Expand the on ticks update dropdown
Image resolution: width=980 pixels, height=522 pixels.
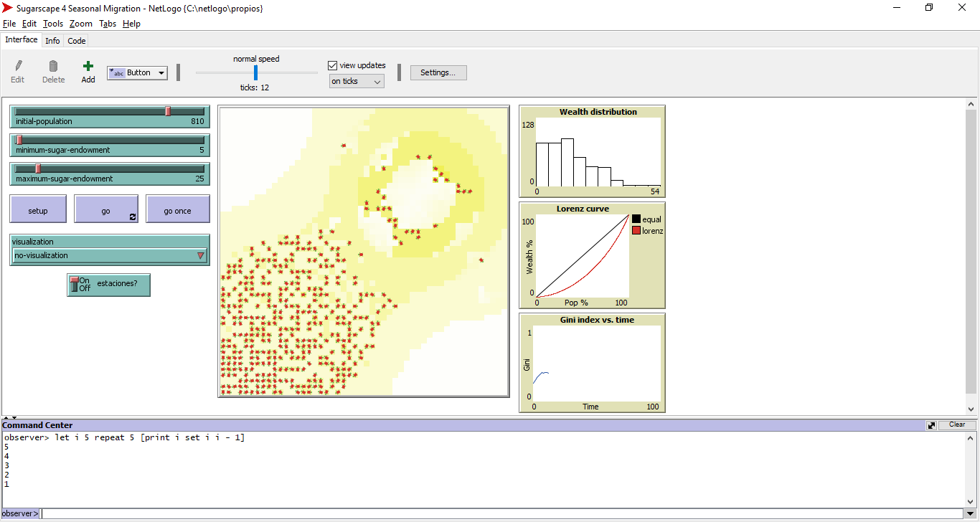pos(357,82)
